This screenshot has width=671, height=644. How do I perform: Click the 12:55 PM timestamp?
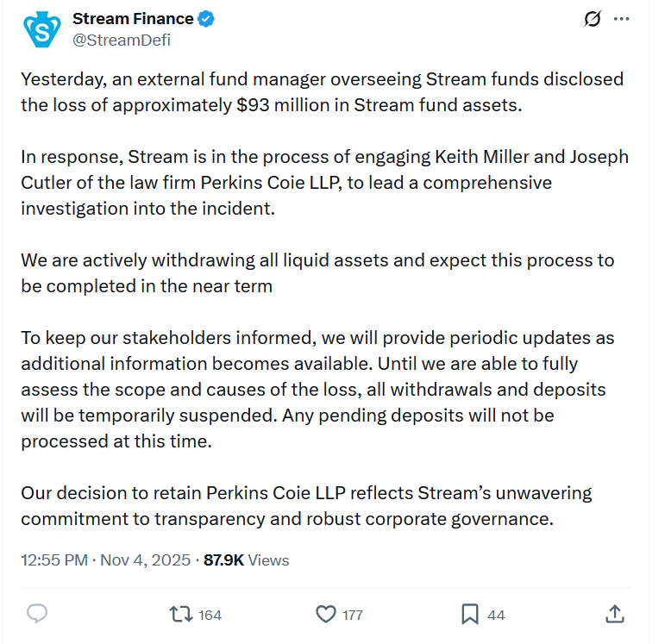(x=54, y=560)
